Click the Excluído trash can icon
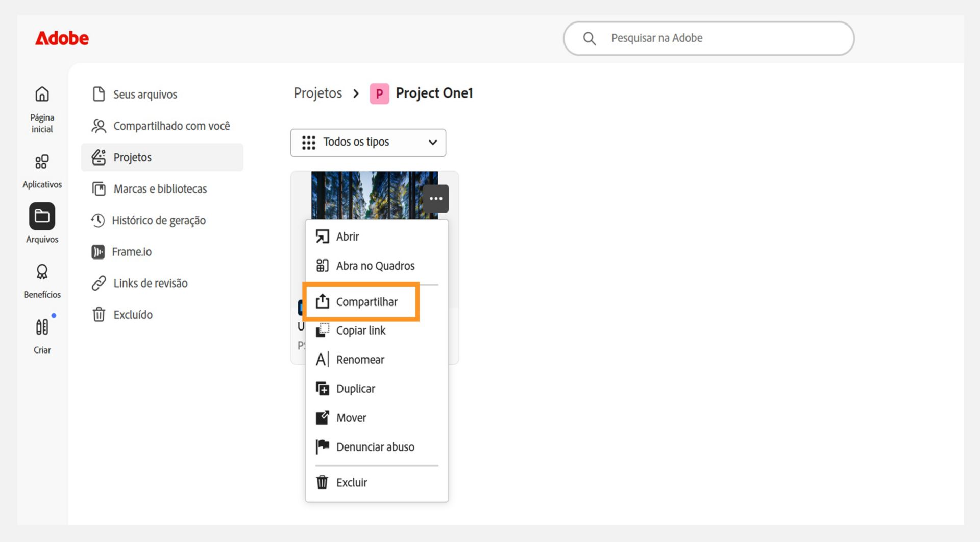This screenshot has height=542, width=980. (x=99, y=314)
